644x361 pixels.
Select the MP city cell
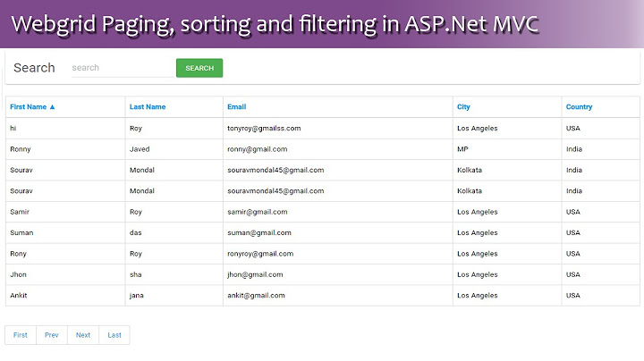462,149
